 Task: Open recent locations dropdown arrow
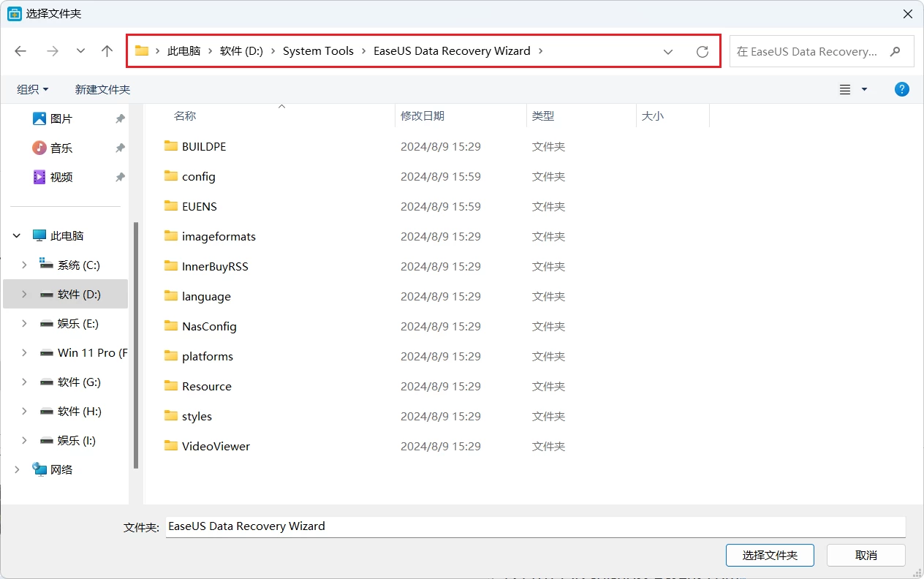point(81,51)
